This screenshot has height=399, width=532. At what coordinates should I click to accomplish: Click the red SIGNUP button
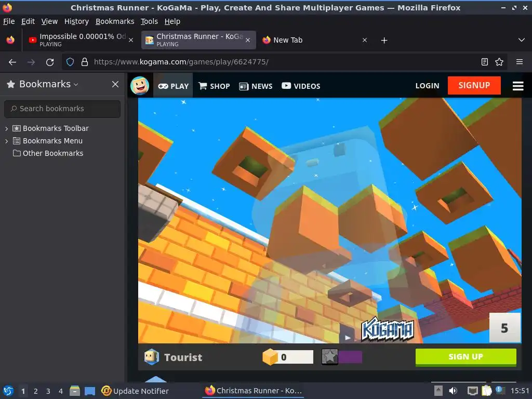tap(474, 86)
